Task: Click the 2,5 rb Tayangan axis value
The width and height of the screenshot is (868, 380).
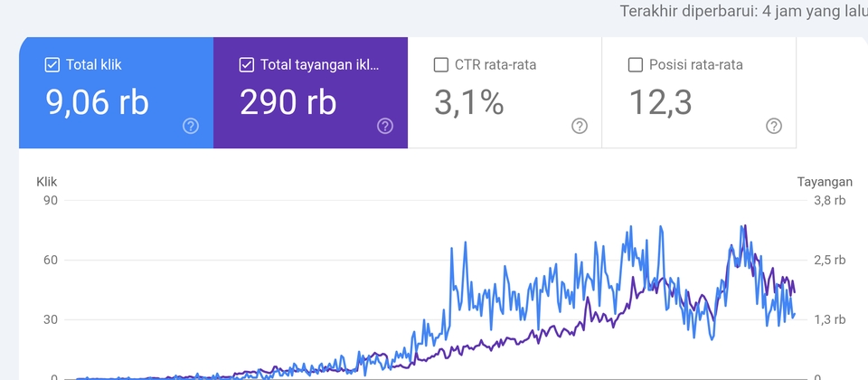Action: (830, 260)
